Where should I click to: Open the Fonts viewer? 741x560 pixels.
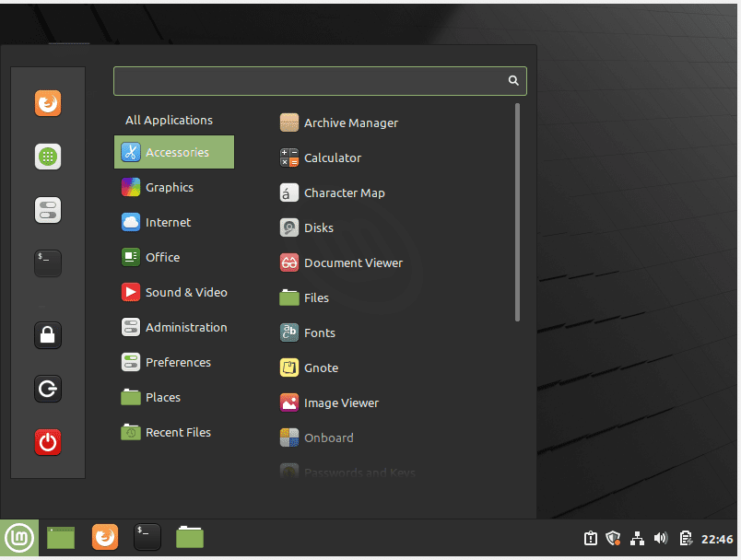(x=319, y=332)
